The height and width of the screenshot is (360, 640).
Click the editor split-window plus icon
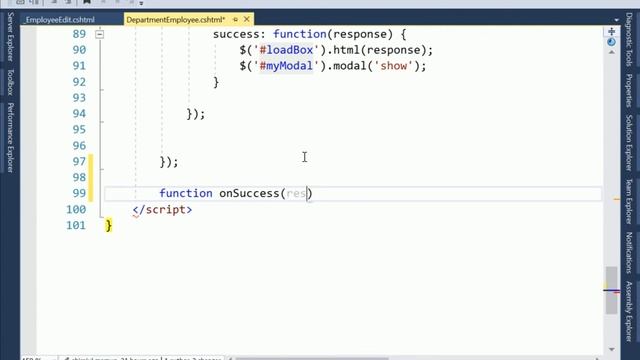[x=611, y=32]
